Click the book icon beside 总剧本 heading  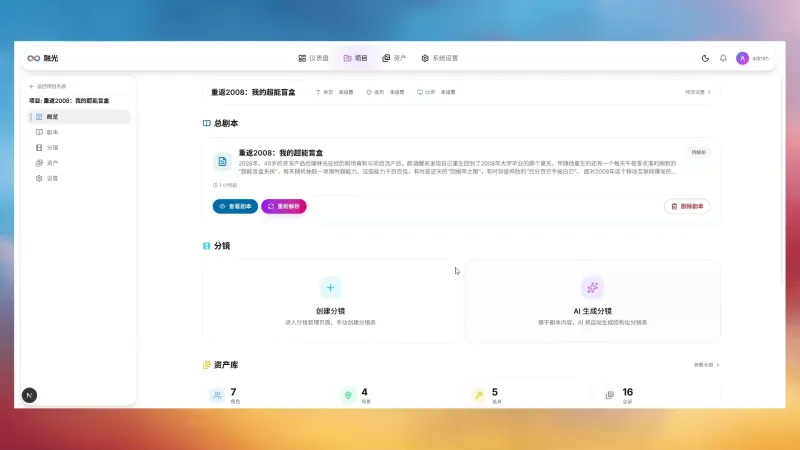[207, 123]
